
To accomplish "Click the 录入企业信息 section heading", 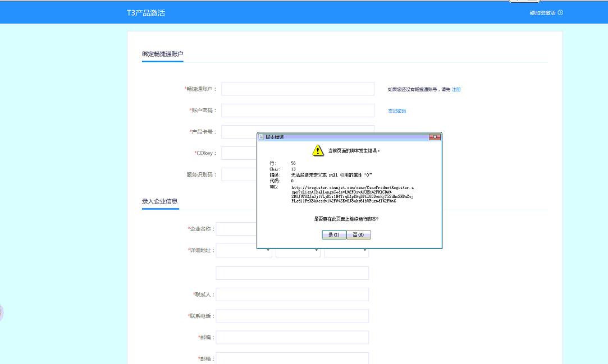I will [160, 201].
